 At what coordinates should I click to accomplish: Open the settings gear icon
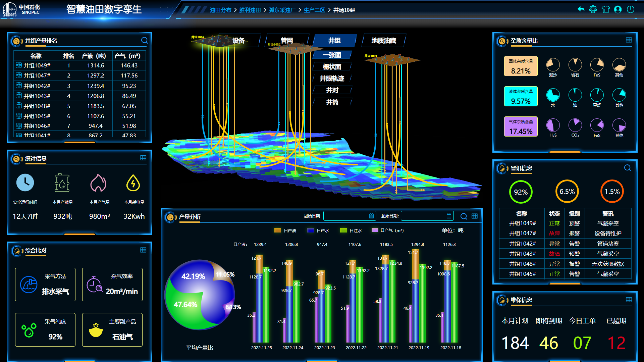[x=593, y=9]
